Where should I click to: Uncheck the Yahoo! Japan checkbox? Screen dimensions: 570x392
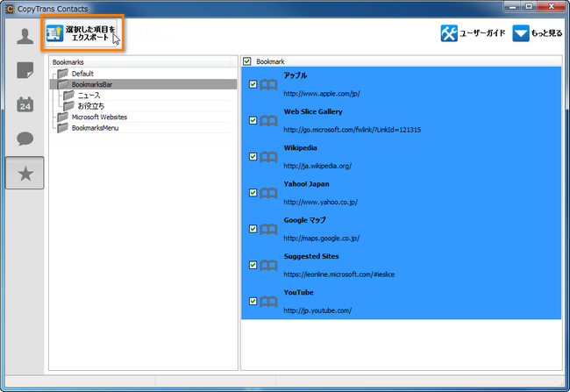click(253, 192)
